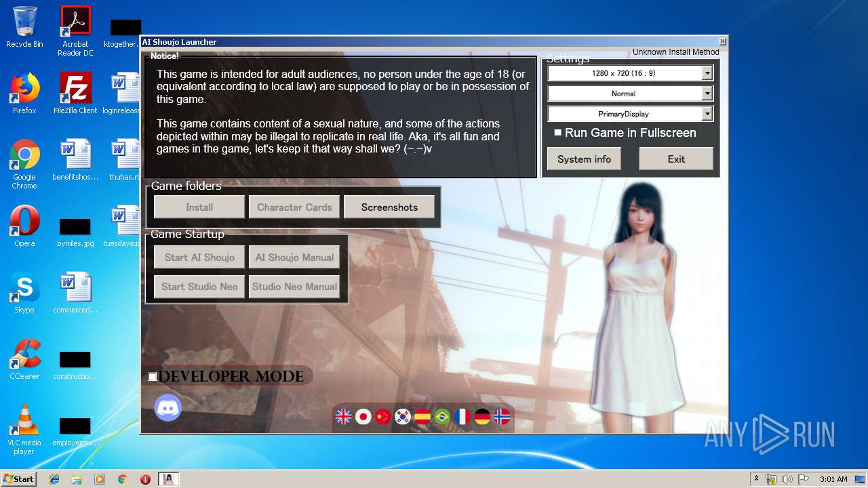
Task: Open Google Chrome desktop shortcut
Action: (24, 164)
